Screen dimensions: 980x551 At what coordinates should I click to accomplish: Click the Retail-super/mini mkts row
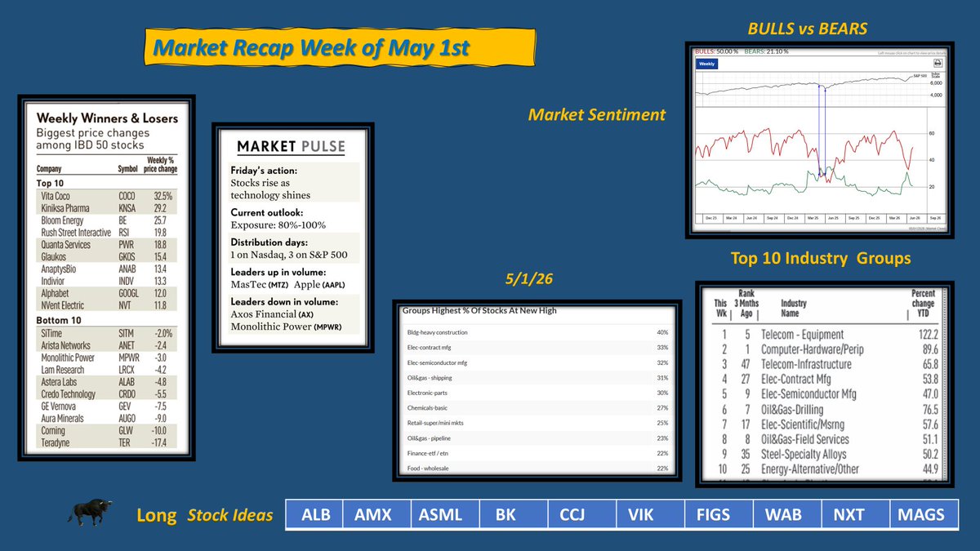pos(537,423)
